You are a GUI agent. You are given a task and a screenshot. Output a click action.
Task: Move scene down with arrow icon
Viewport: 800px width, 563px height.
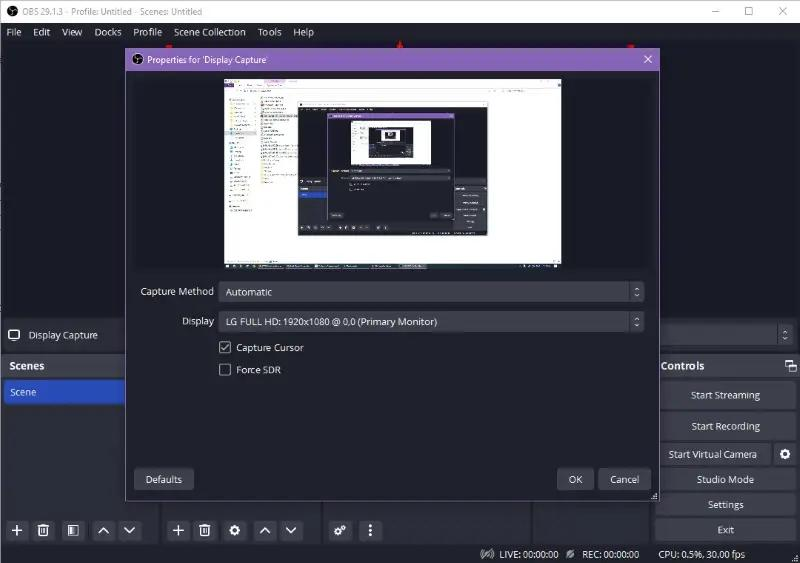tap(130, 530)
